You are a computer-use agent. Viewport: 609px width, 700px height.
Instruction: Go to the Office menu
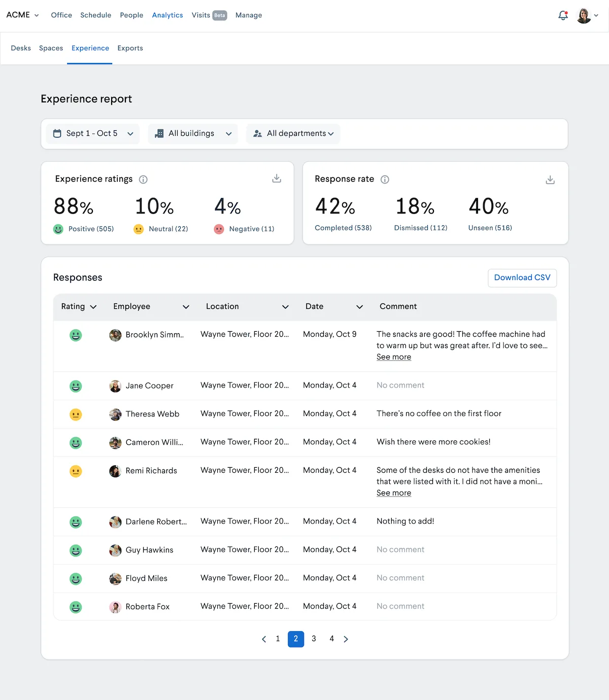(61, 15)
